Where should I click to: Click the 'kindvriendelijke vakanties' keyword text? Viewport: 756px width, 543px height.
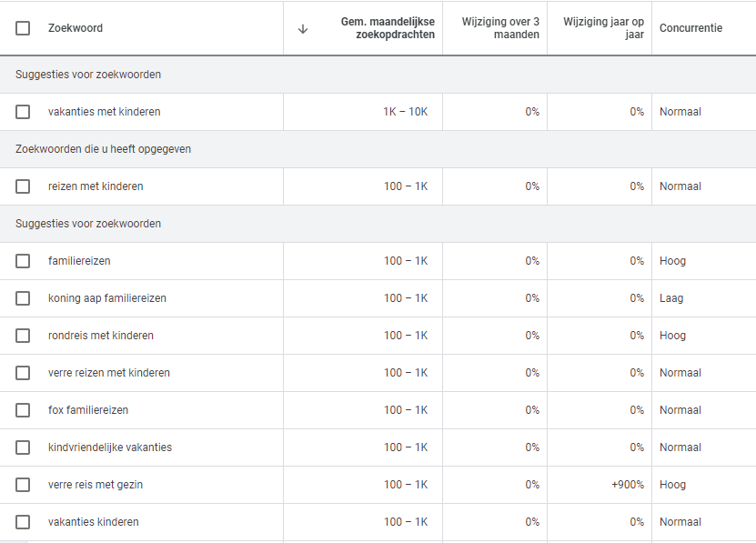tap(110, 447)
